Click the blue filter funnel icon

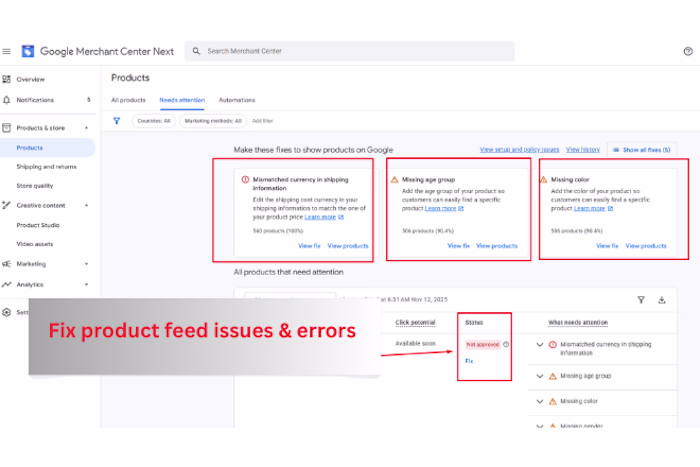point(117,121)
